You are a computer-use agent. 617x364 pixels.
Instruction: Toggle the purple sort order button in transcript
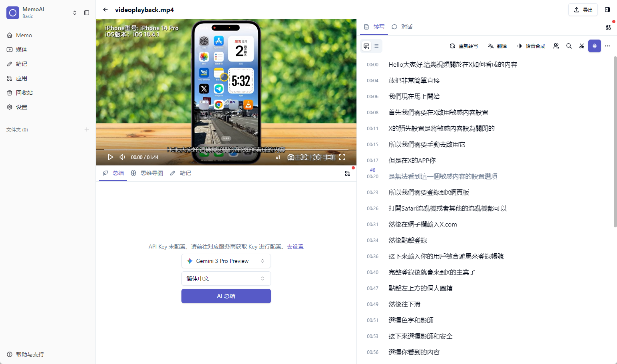(x=595, y=46)
